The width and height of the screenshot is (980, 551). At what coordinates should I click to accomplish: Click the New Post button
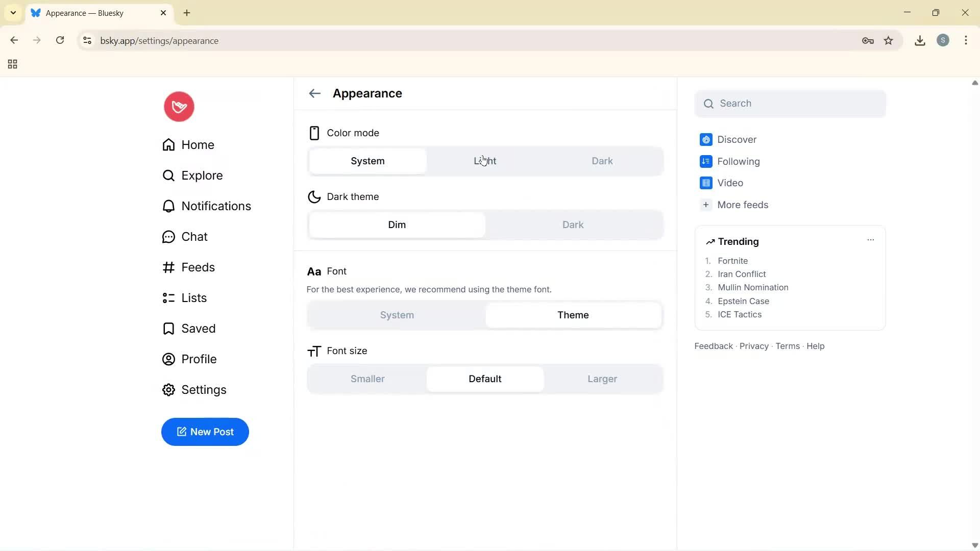[205, 432]
